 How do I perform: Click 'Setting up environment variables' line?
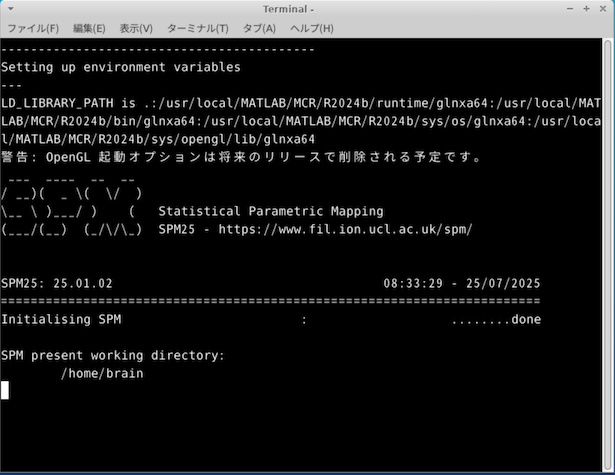121,67
